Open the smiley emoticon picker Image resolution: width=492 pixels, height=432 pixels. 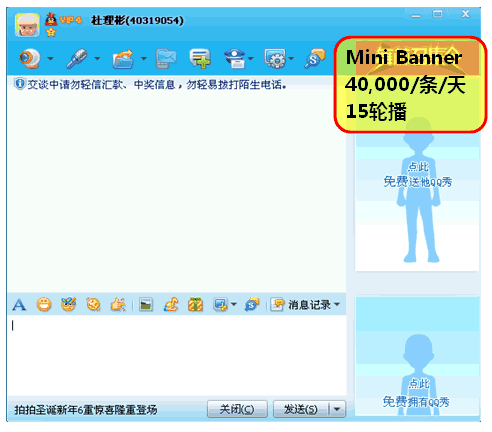coord(44,305)
